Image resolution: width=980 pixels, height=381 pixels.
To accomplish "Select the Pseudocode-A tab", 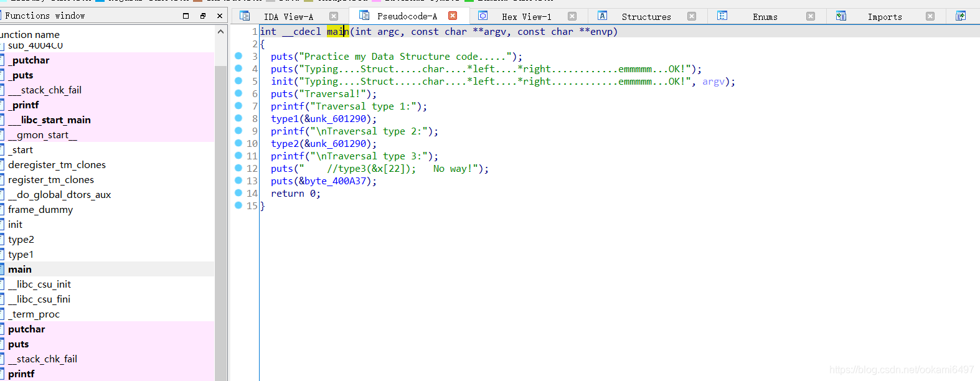I will [407, 16].
